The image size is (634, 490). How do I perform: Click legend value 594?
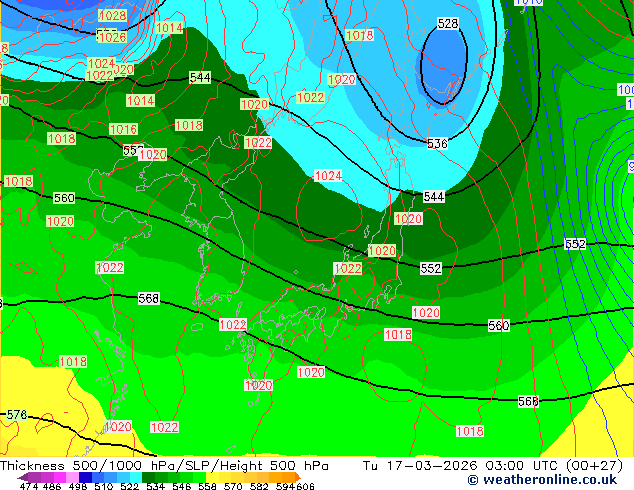[285, 487]
